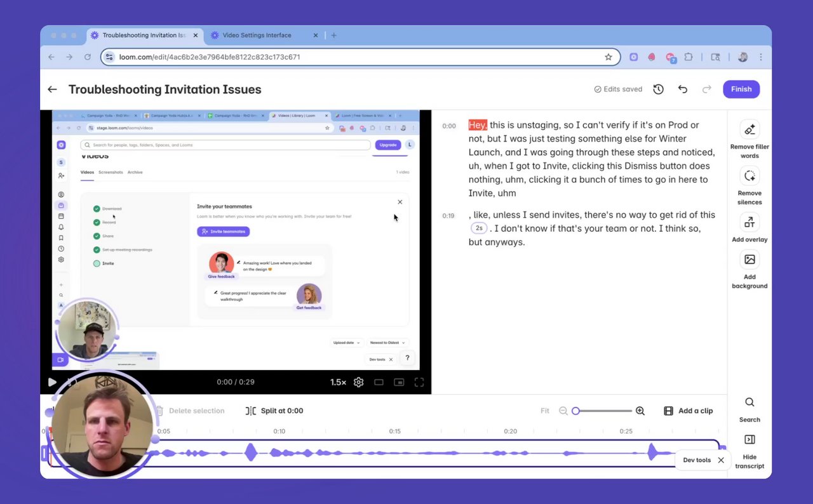Click the Add background tool
The image size is (813, 504).
pos(749,270)
